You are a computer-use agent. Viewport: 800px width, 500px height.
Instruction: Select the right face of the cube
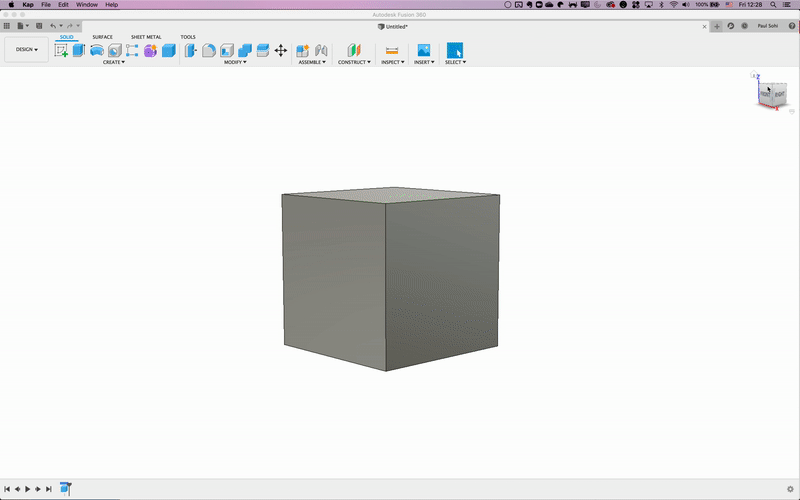(x=442, y=281)
